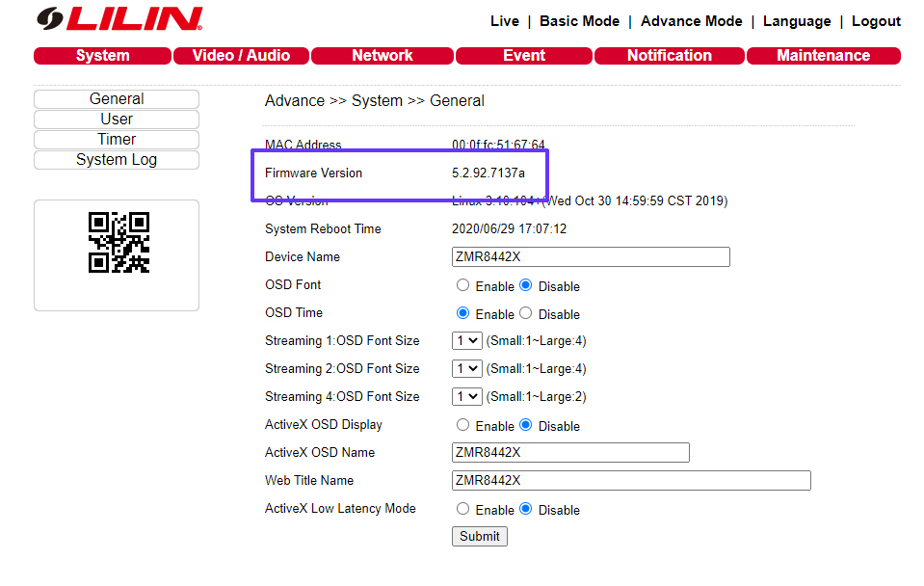Open the Maintenance tab
The width and height of the screenshot is (924, 586).
(823, 55)
